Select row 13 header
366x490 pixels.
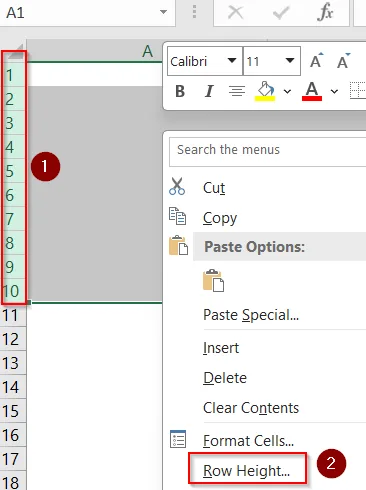13,363
